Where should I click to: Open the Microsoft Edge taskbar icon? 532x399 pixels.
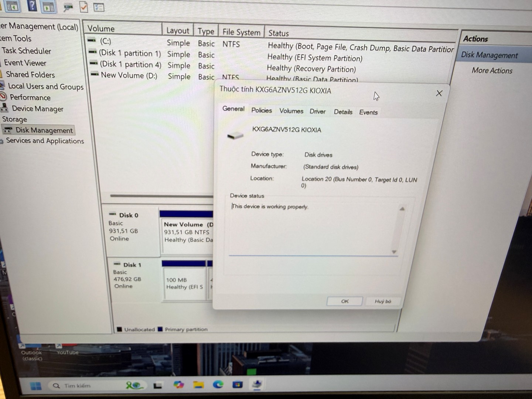point(218,385)
